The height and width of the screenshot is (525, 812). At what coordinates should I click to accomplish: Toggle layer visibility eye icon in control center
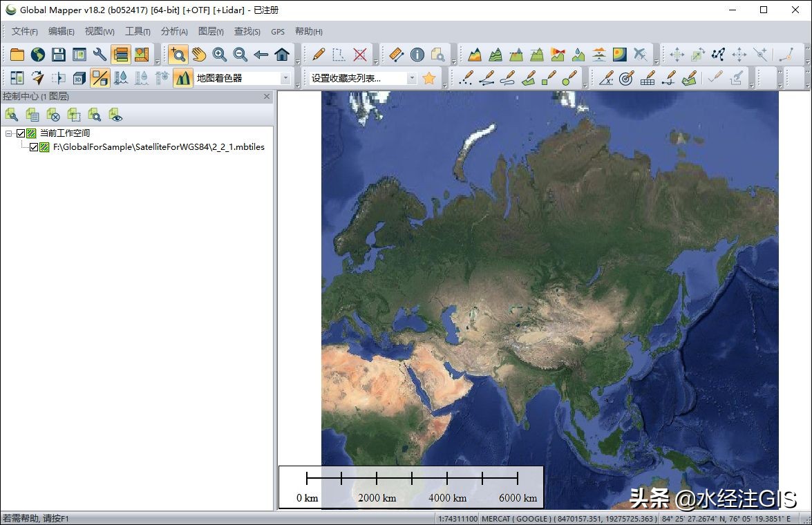coord(115,115)
